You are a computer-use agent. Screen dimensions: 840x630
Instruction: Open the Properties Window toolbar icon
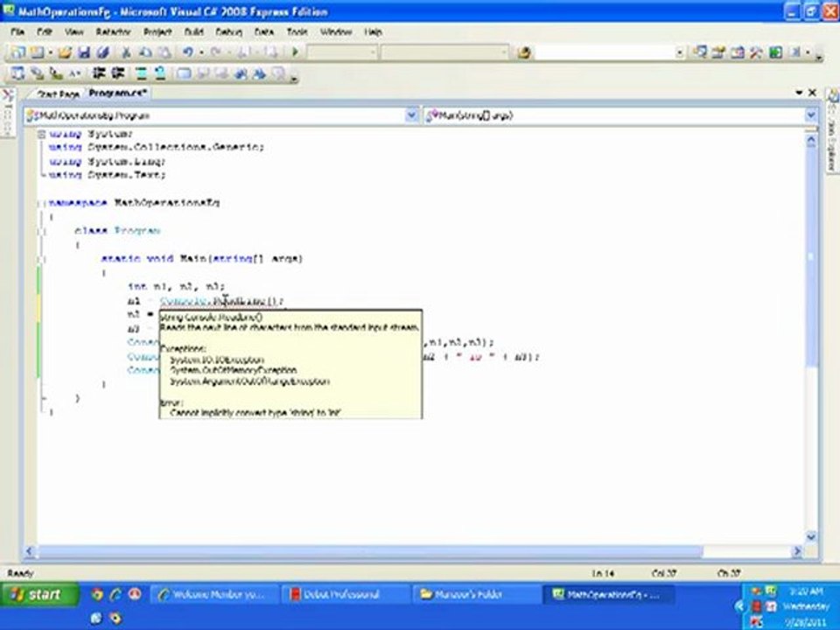point(718,52)
